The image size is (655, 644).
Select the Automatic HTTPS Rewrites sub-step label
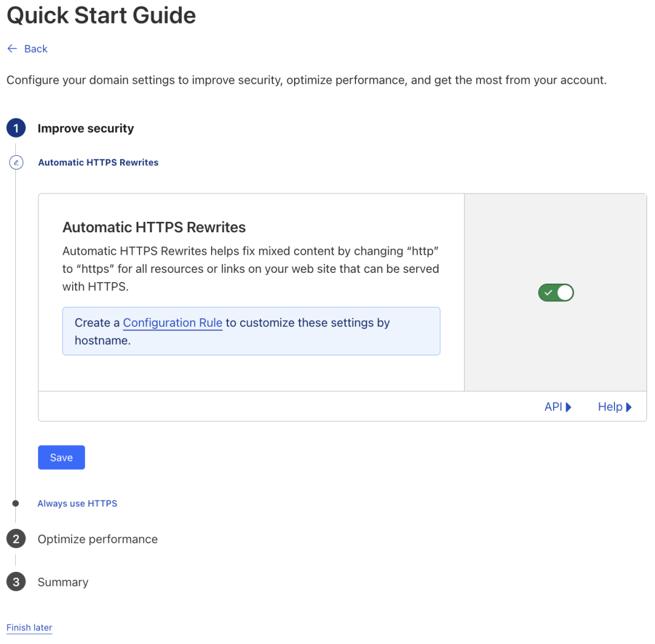pyautogui.click(x=98, y=163)
